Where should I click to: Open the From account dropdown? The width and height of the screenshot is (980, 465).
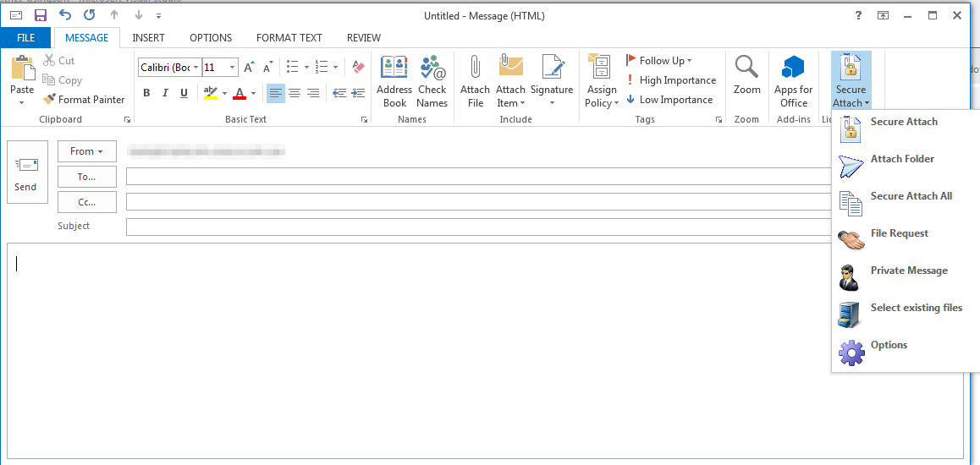pyautogui.click(x=86, y=151)
